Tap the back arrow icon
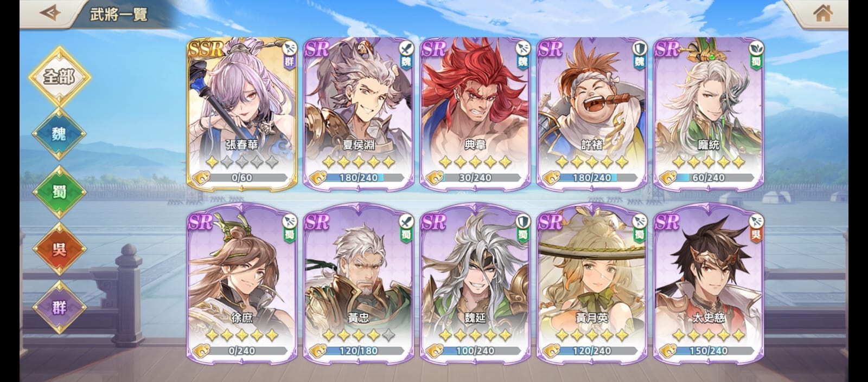Image resolution: width=868 pixels, height=382 pixels. coord(50,12)
